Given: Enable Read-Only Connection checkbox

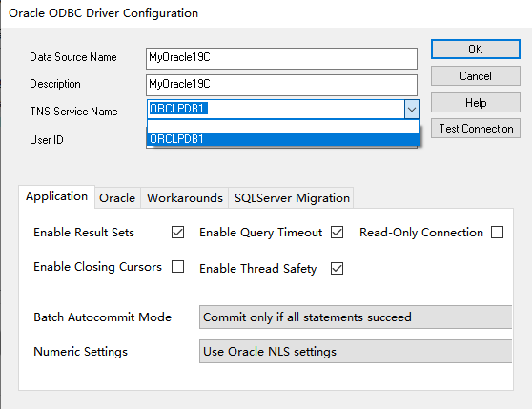Looking at the screenshot, I should point(497,233).
